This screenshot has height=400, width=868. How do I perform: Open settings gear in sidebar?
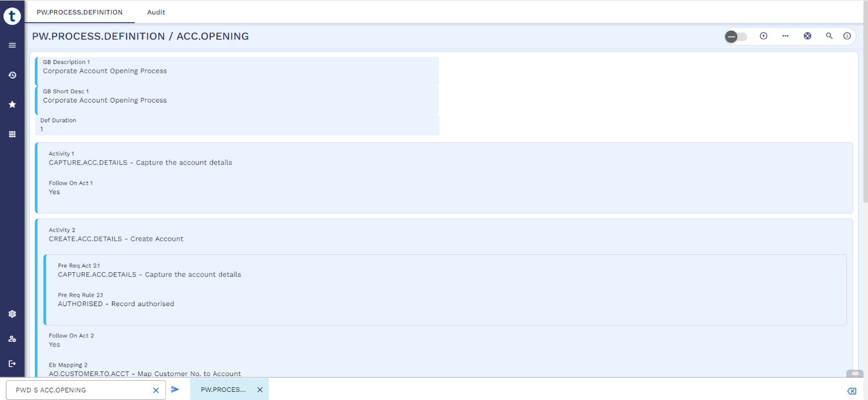(x=12, y=314)
